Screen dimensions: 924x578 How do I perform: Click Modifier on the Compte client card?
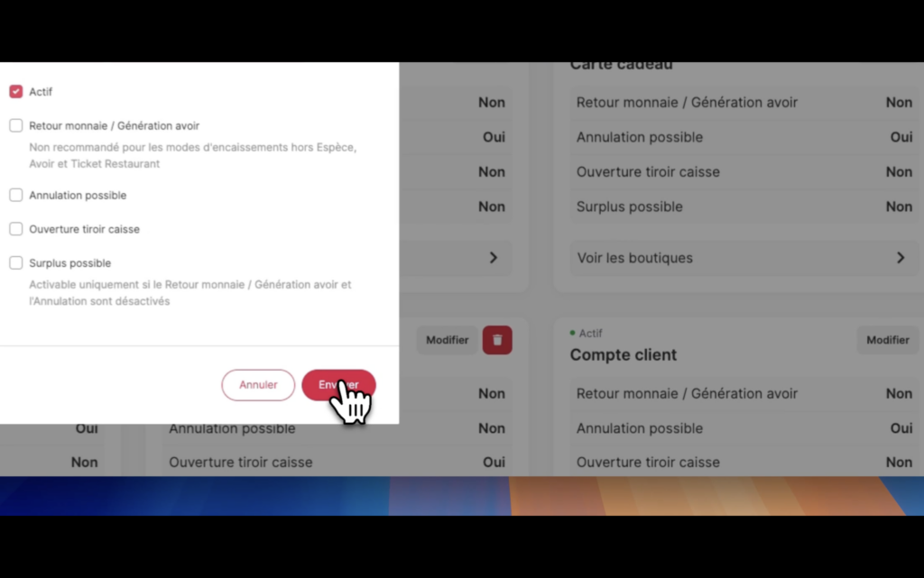pos(887,340)
